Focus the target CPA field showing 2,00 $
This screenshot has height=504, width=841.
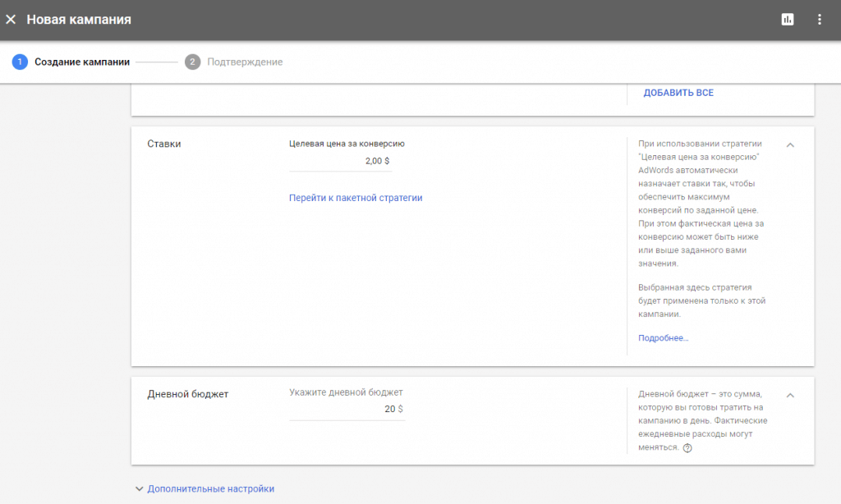pos(340,162)
